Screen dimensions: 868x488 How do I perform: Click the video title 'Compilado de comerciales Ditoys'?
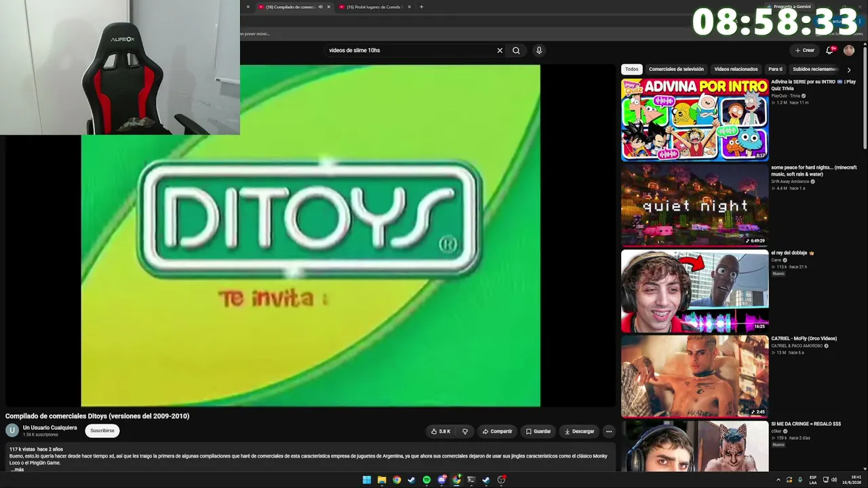[98, 416]
